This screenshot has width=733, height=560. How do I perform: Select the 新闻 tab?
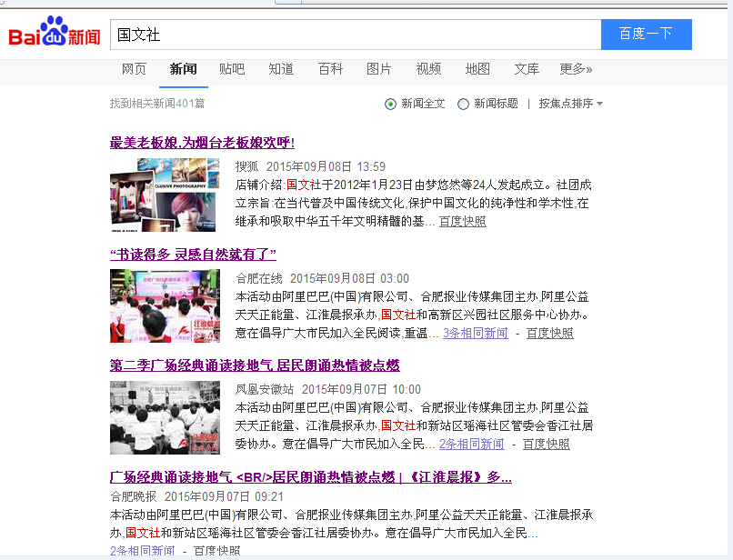(x=184, y=69)
